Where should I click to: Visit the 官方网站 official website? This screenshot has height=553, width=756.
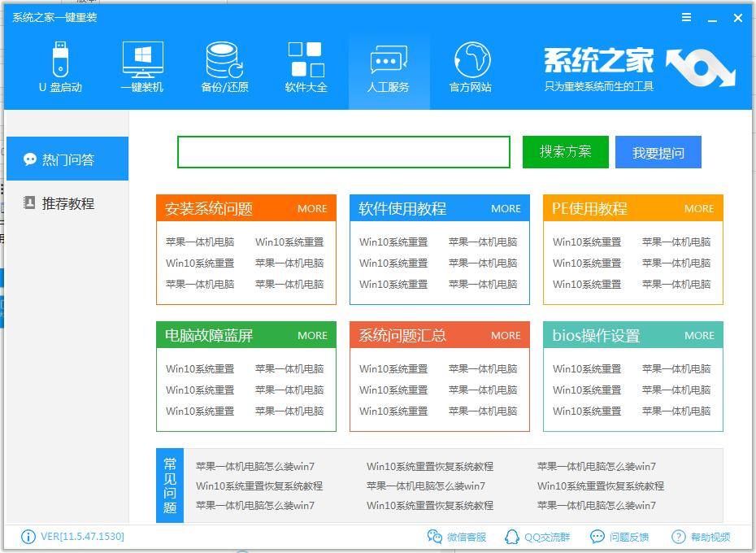471,67
